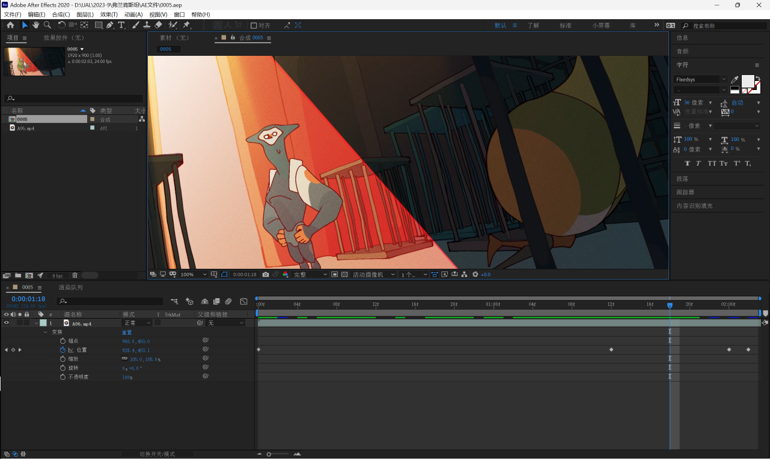Create a new composition from Project panel
Image resolution: width=770 pixels, height=459 pixels.
coord(29,275)
